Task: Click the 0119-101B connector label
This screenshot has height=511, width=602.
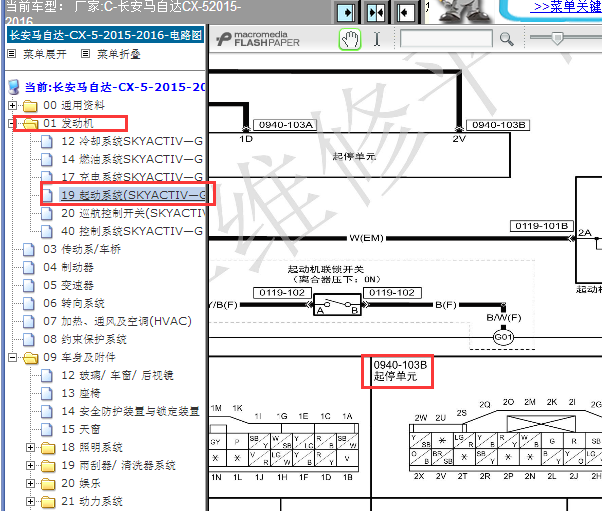Action: [x=542, y=226]
